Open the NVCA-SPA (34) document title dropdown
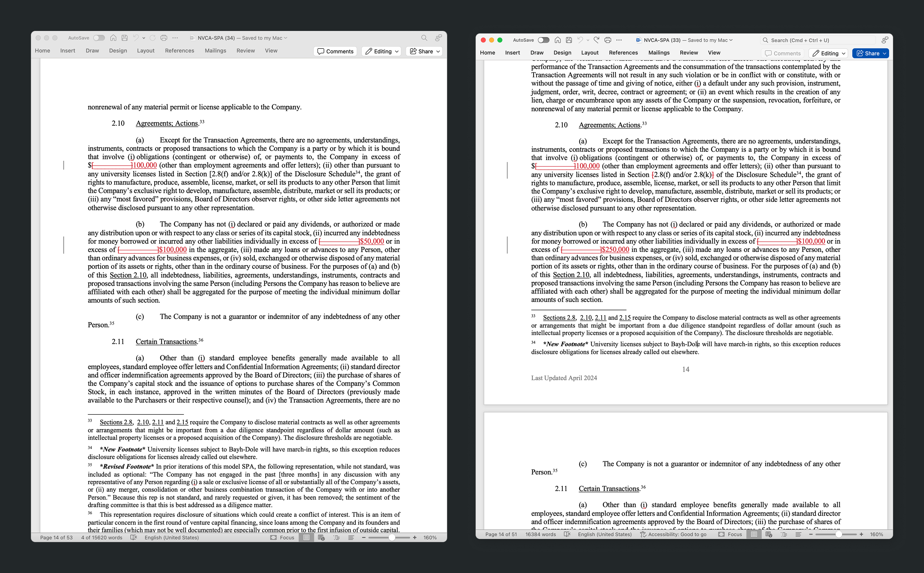The height and width of the screenshot is (573, 924). pyautogui.click(x=286, y=38)
